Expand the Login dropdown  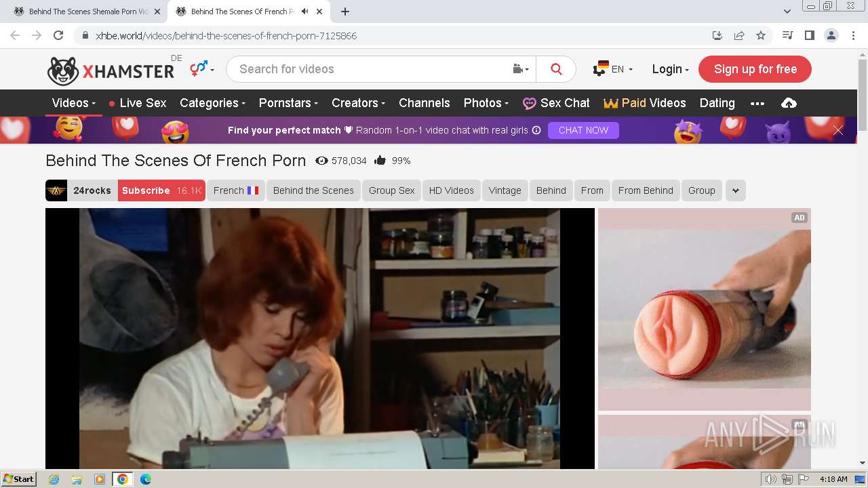670,69
